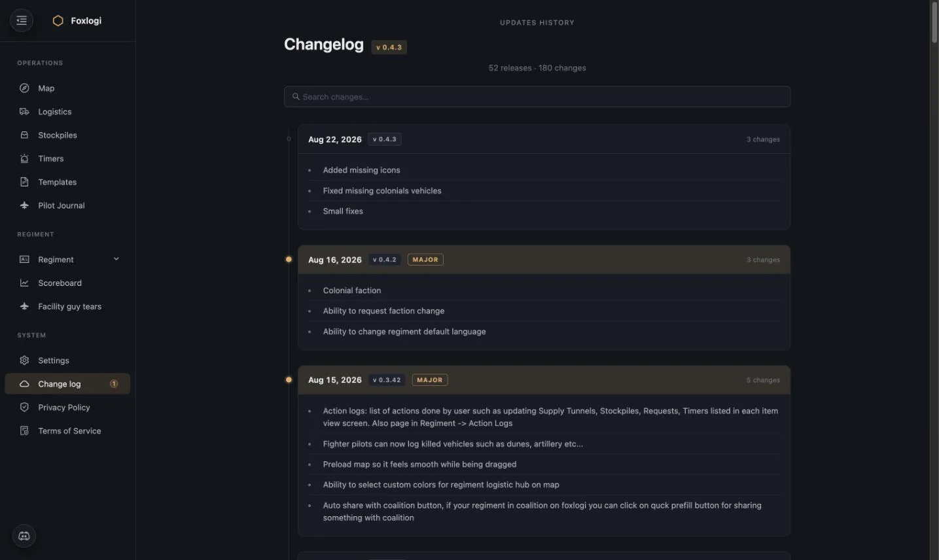Click the Logistics truck icon
The width and height of the screenshot is (939, 560).
tap(24, 112)
